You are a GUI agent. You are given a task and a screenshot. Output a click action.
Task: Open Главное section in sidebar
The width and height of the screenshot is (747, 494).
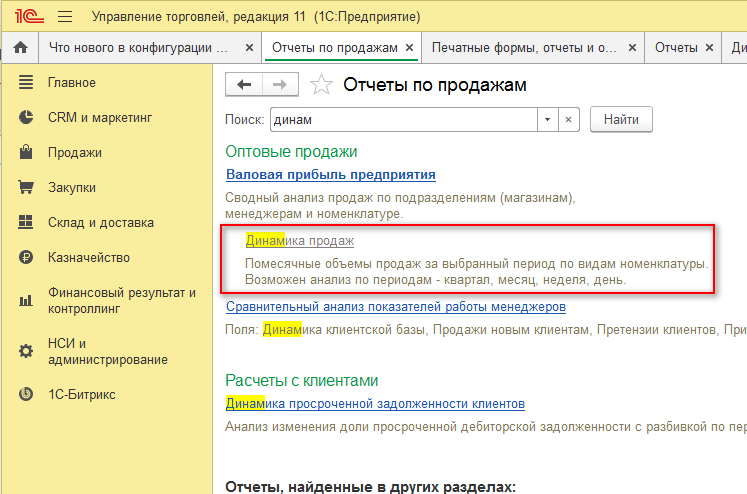tap(72, 83)
